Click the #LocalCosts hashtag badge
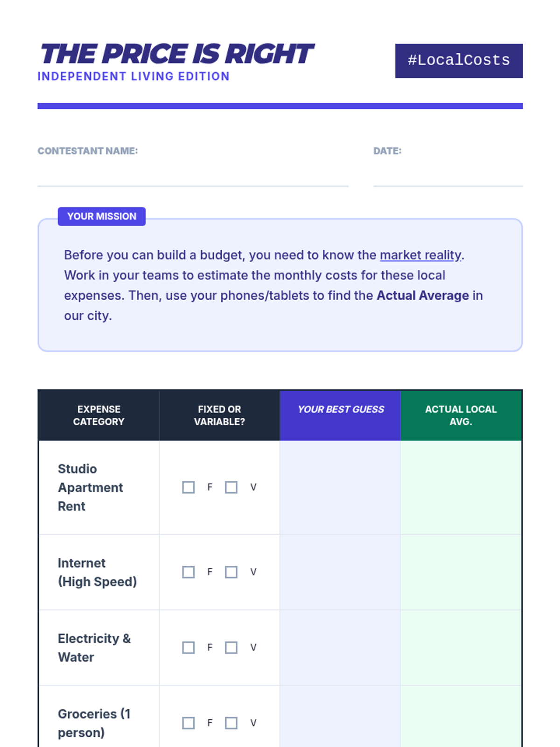Screen dimensions: 560x747 [x=459, y=61]
